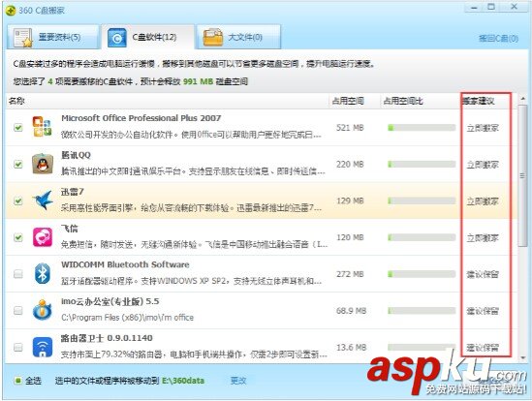Click the 272 MB size value
The width and height of the screenshot is (532, 401).
[x=350, y=274]
